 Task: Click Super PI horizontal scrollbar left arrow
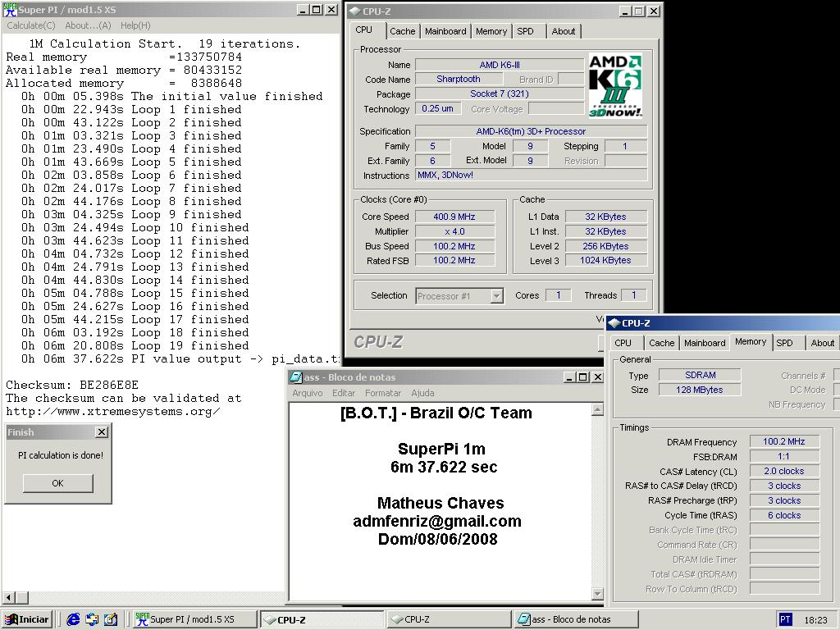[x=8, y=597]
